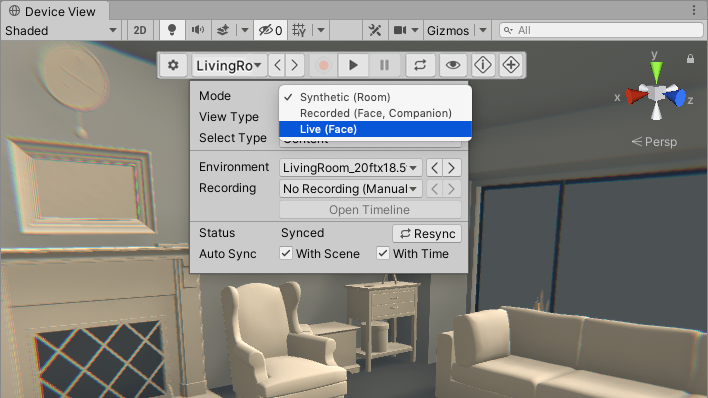This screenshot has width=708, height=398.
Task: Toggle 2D view mode
Action: 140,30
